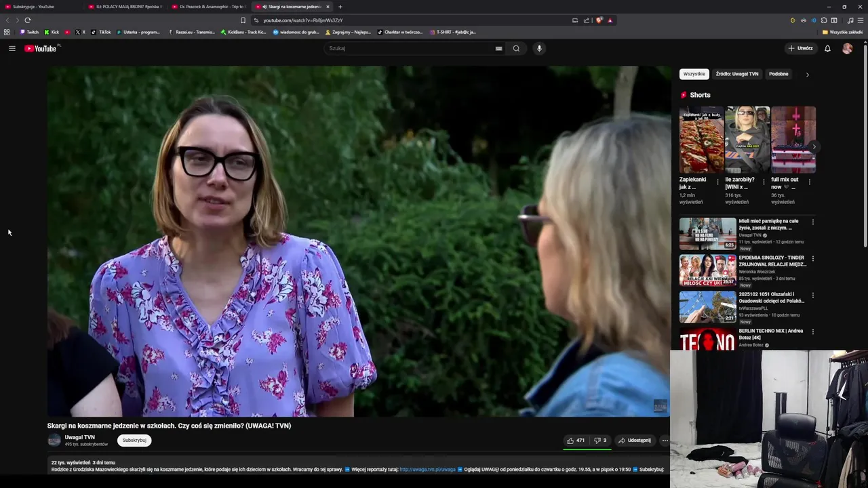The image size is (868, 488).
Task: Open the browser main menu
Action: tap(861, 20)
